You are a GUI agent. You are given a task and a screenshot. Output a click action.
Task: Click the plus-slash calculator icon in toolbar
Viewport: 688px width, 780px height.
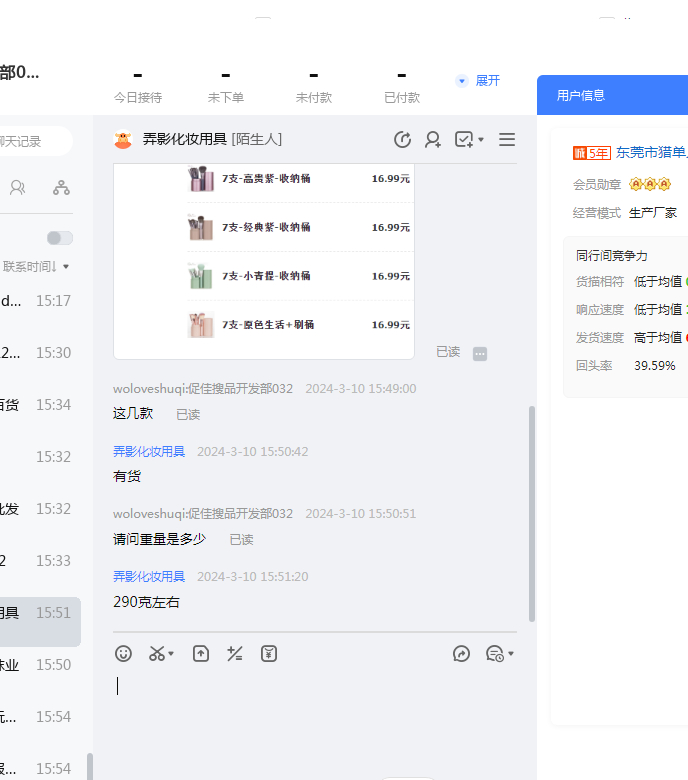point(235,654)
